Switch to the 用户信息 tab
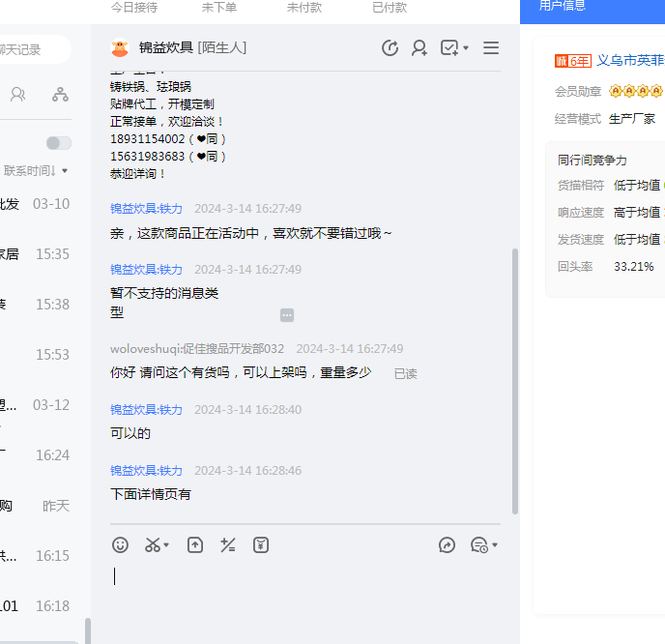This screenshot has width=665, height=644. (x=563, y=6)
